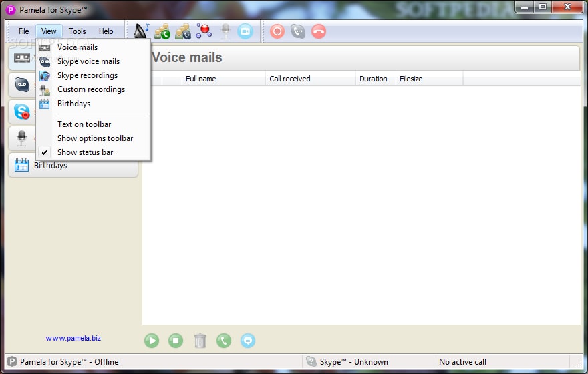Uncheck Show status bar in View menu
The width and height of the screenshot is (588, 374).
pyautogui.click(x=94, y=152)
